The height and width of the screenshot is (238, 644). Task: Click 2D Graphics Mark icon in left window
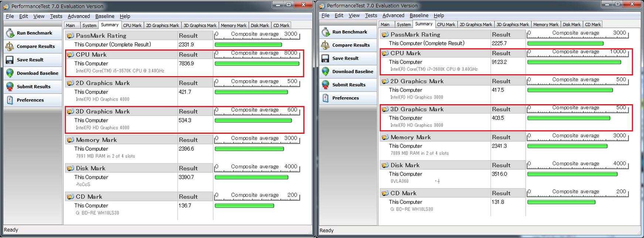click(70, 83)
